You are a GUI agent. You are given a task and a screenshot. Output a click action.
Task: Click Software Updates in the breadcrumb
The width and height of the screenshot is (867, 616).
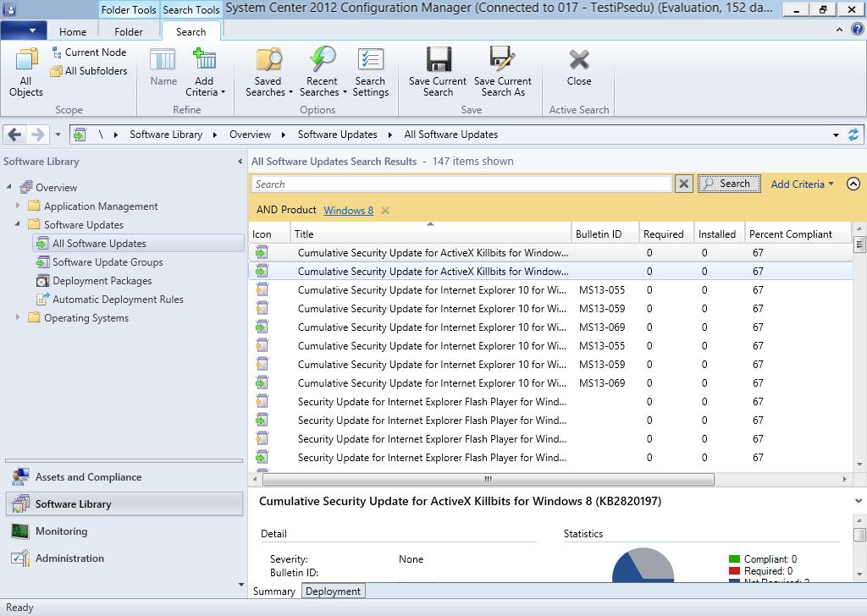(x=337, y=135)
